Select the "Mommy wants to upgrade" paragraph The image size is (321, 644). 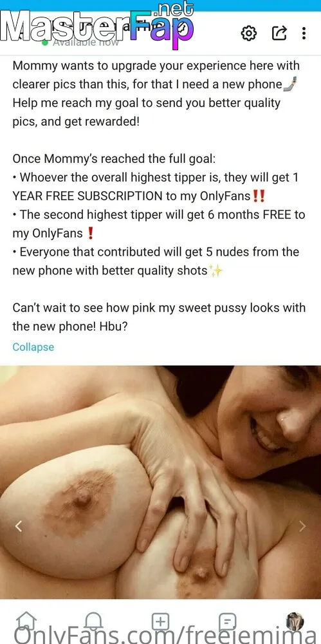[x=156, y=93]
